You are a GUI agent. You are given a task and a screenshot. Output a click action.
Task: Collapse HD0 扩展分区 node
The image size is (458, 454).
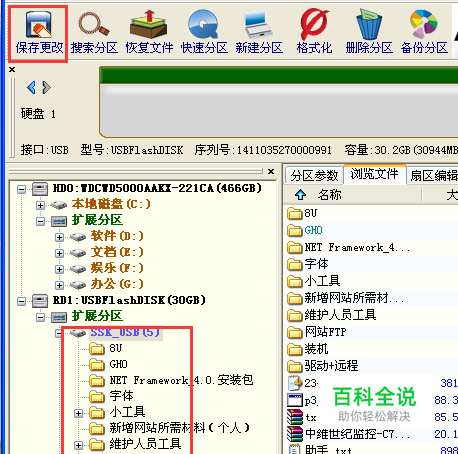point(40,221)
